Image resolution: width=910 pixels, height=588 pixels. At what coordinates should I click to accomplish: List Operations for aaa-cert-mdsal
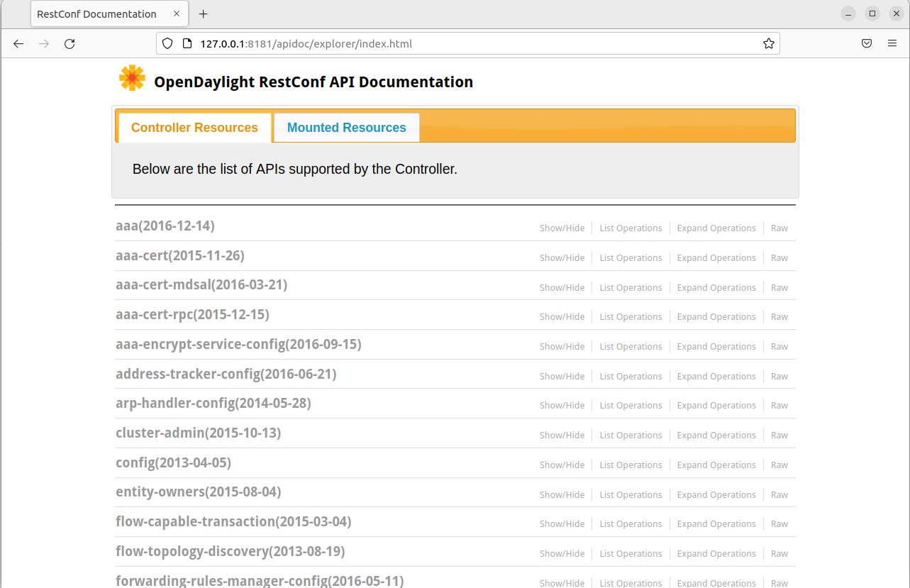pos(631,288)
